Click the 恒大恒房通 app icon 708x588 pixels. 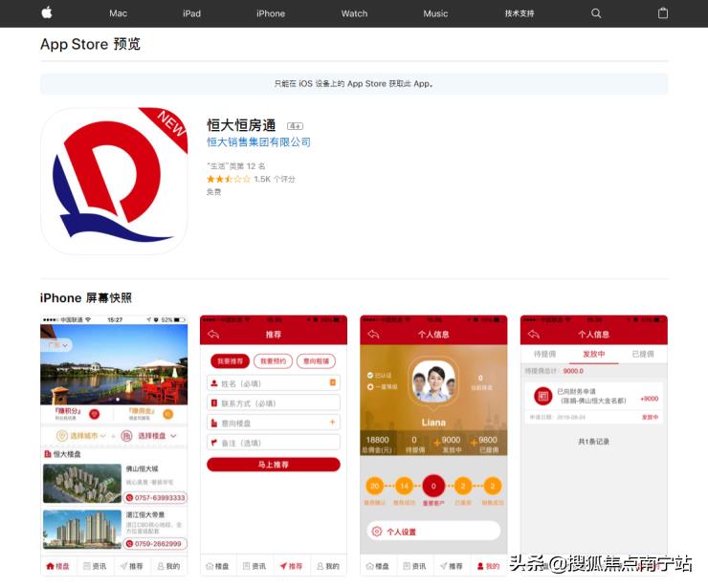114,181
